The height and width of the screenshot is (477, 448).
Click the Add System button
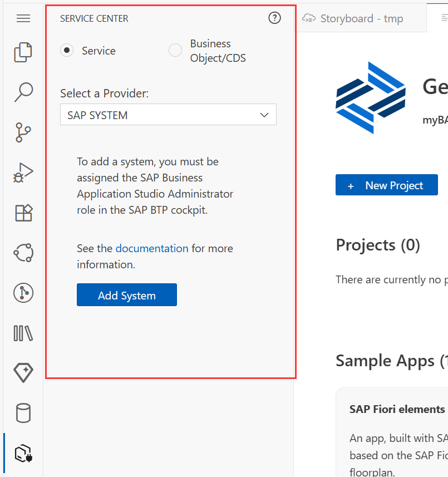(127, 295)
